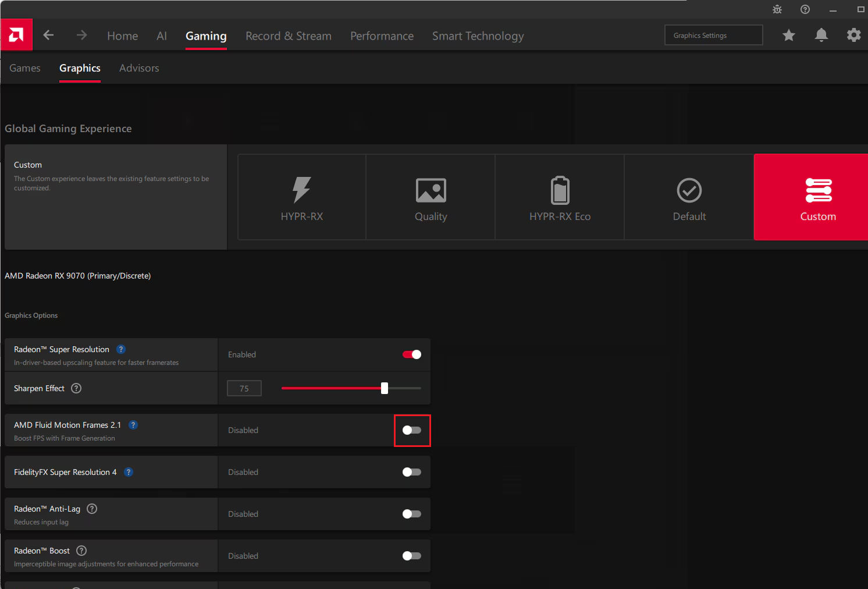Open settings gear icon
Viewport: 868px width, 589px height.
853,36
